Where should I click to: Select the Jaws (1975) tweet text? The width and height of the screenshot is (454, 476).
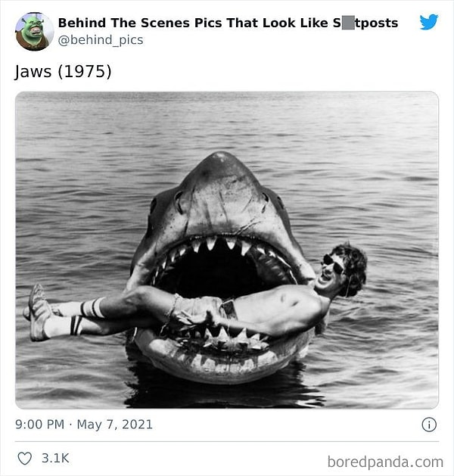[x=63, y=72]
